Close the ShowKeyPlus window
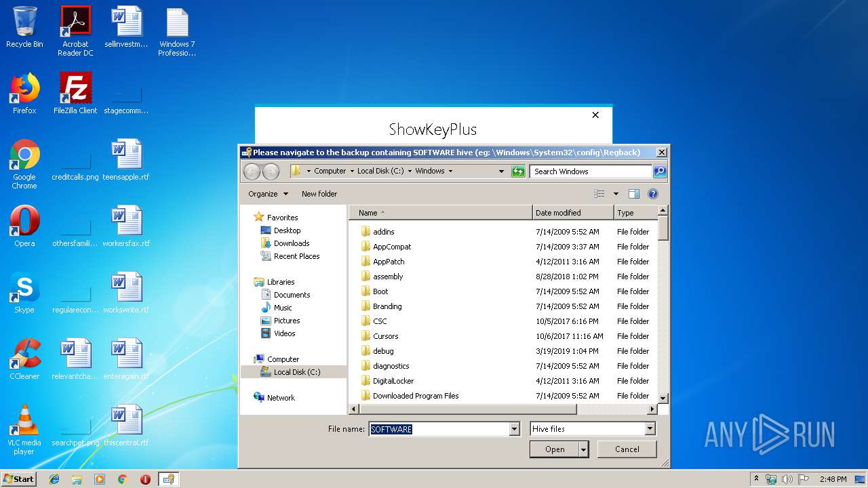The height and width of the screenshot is (488, 868). click(595, 115)
